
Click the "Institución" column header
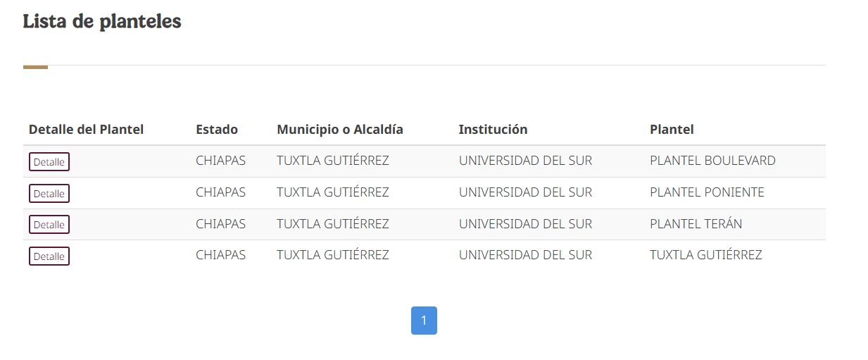click(493, 130)
